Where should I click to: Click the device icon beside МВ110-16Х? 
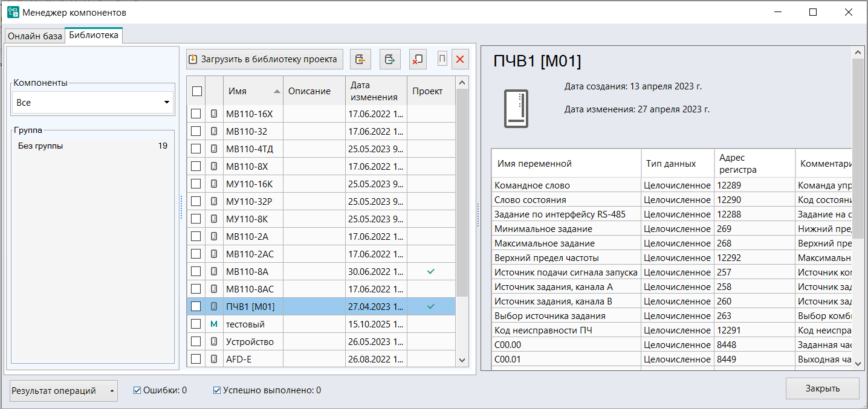[x=214, y=114]
